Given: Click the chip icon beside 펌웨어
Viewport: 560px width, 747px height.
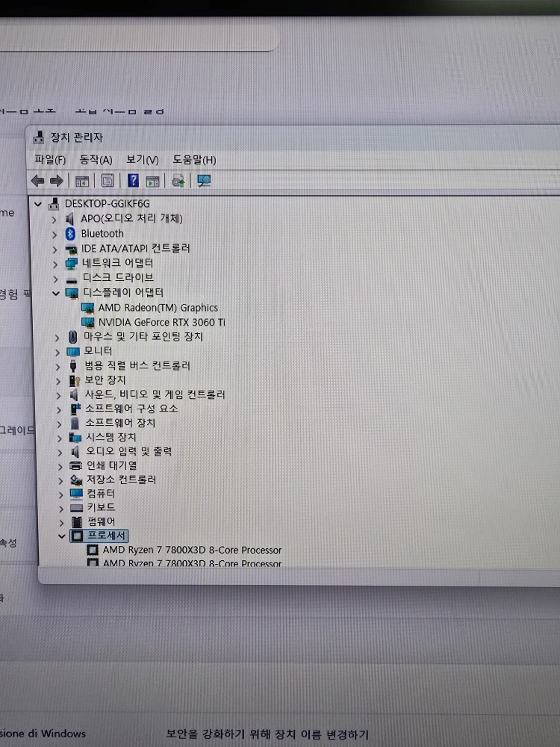Looking at the screenshot, I should coord(77,521).
